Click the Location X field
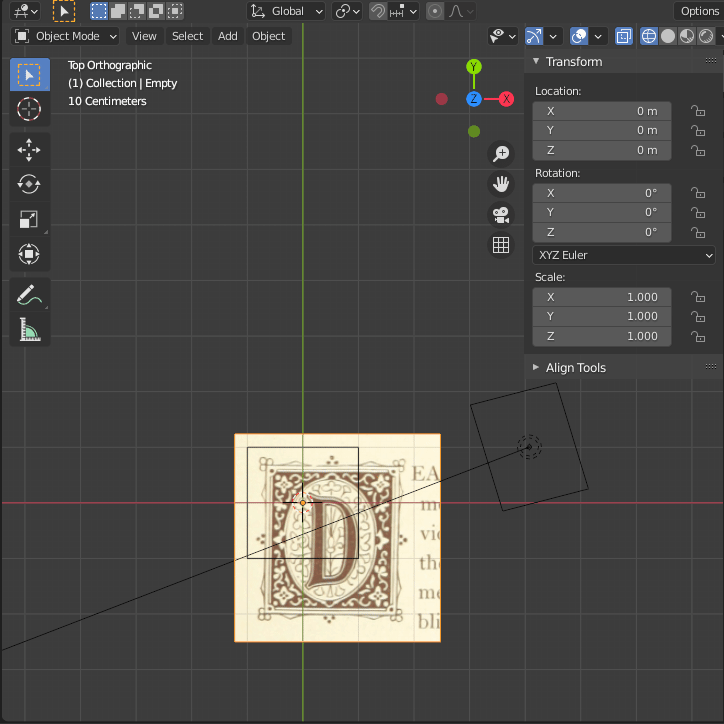 pyautogui.click(x=602, y=111)
